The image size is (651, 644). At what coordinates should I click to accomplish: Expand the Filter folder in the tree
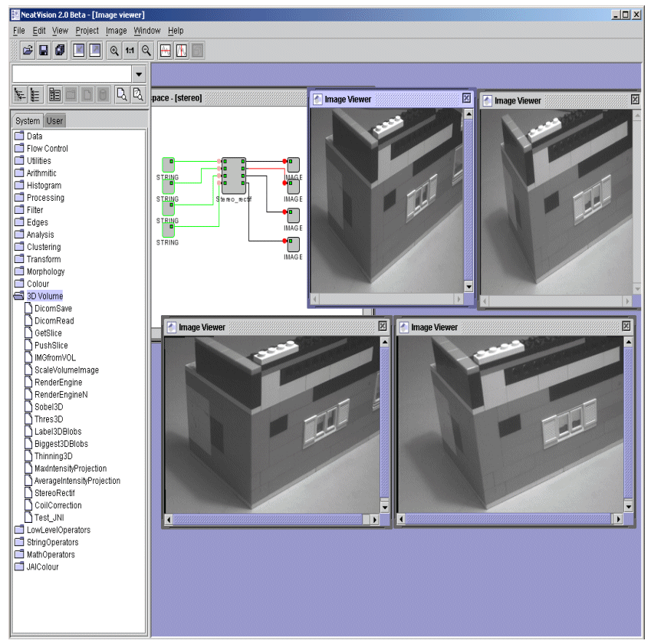point(20,210)
